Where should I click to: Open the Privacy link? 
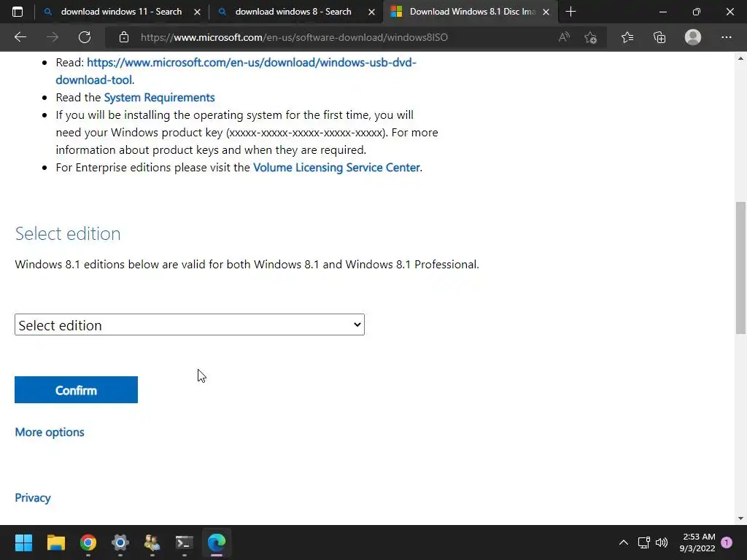[32, 498]
